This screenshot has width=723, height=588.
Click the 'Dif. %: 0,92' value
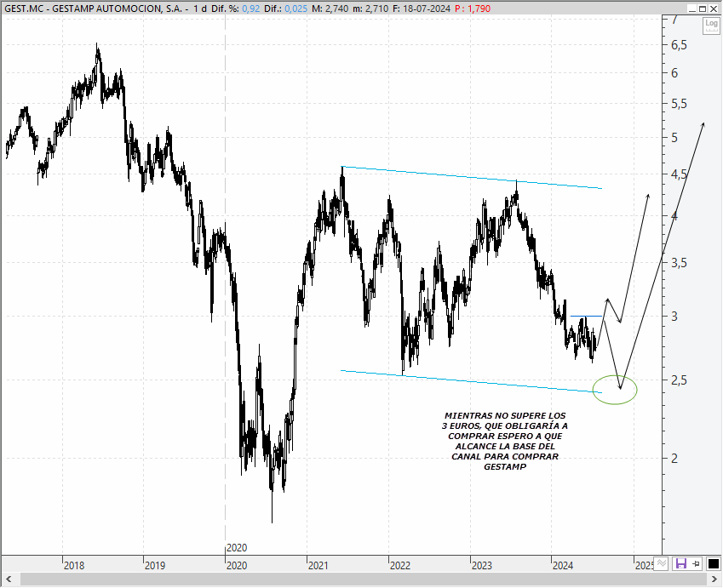[x=236, y=9]
